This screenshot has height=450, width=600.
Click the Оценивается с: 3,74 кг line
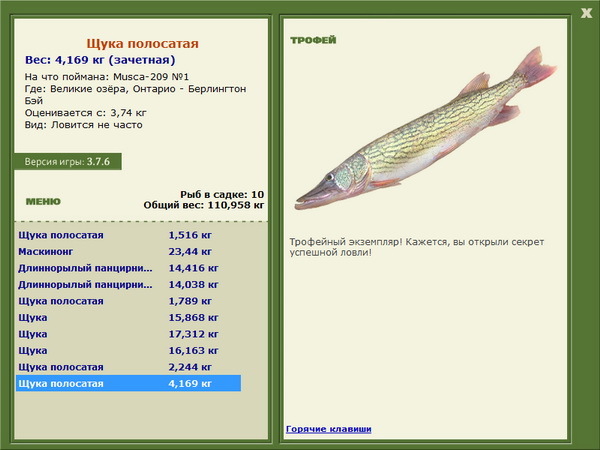pos(86,113)
